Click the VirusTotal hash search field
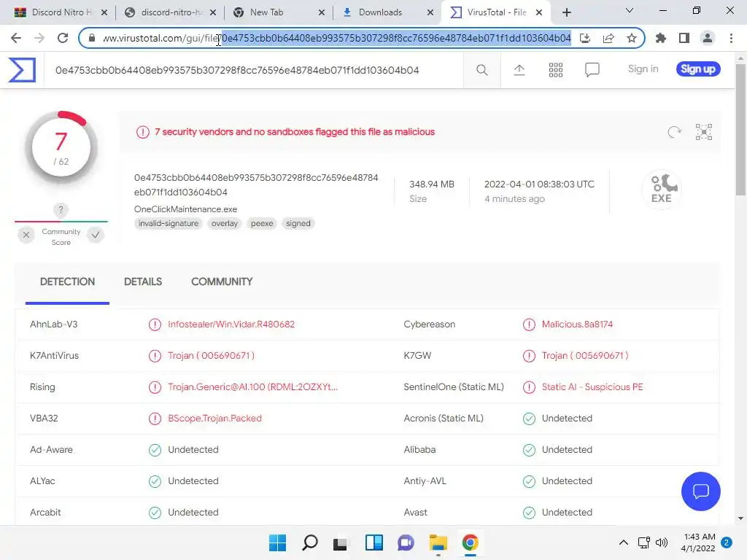This screenshot has width=747, height=560. tap(253, 70)
